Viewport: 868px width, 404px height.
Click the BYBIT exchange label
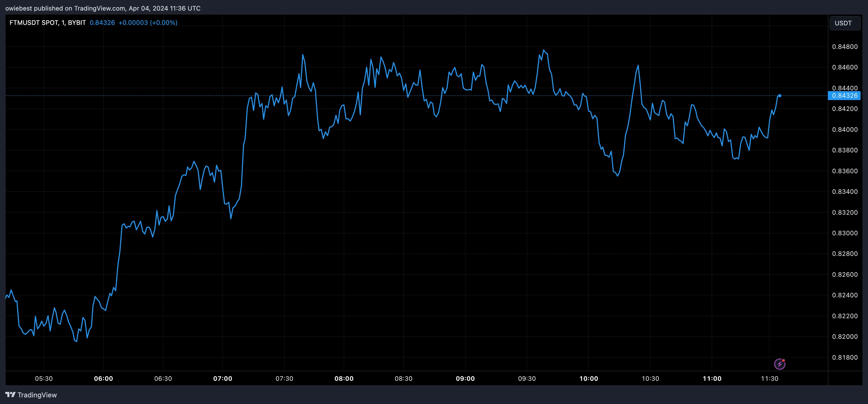76,23
